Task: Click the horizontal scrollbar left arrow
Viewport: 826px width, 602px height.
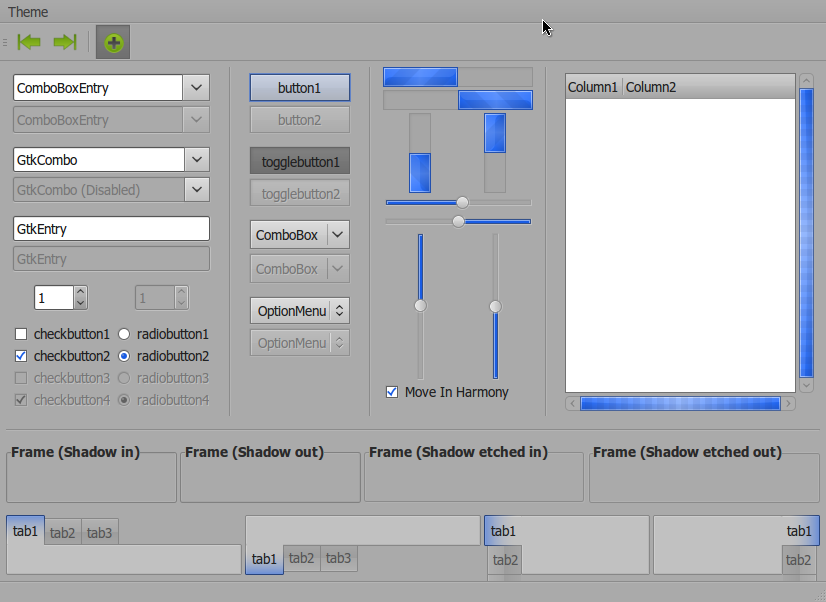Action: click(x=573, y=403)
